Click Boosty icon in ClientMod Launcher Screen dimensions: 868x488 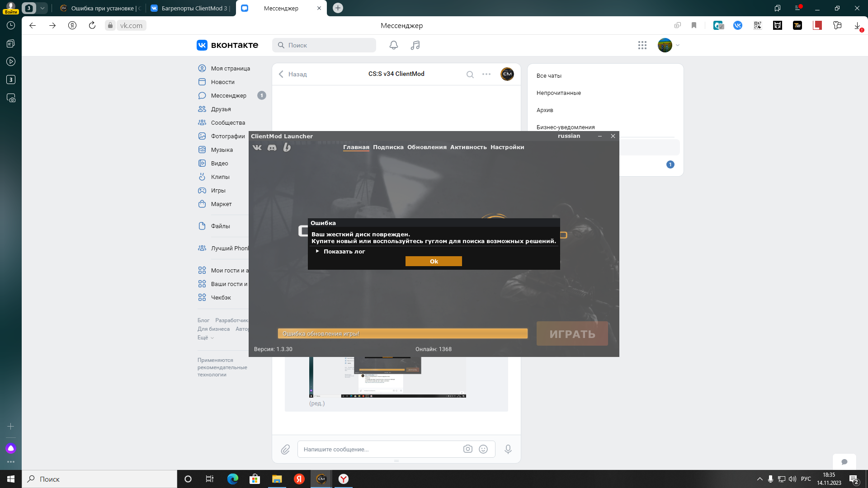pyautogui.click(x=287, y=147)
